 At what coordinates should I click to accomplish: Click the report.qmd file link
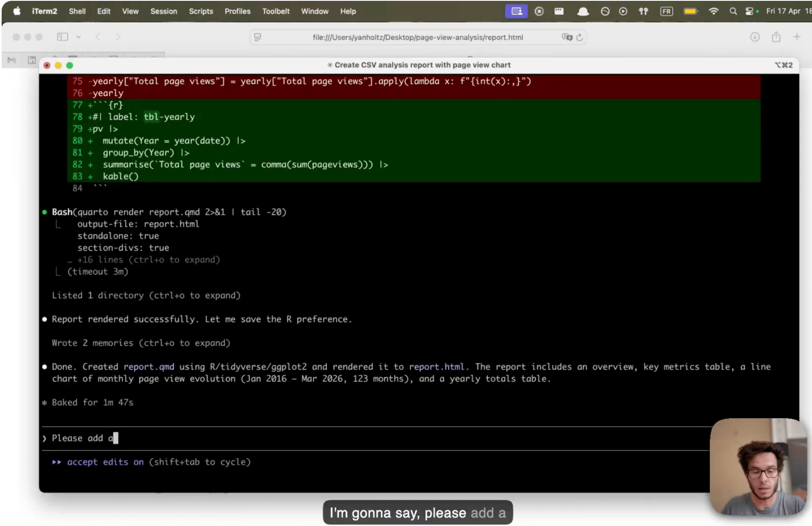[148, 367]
